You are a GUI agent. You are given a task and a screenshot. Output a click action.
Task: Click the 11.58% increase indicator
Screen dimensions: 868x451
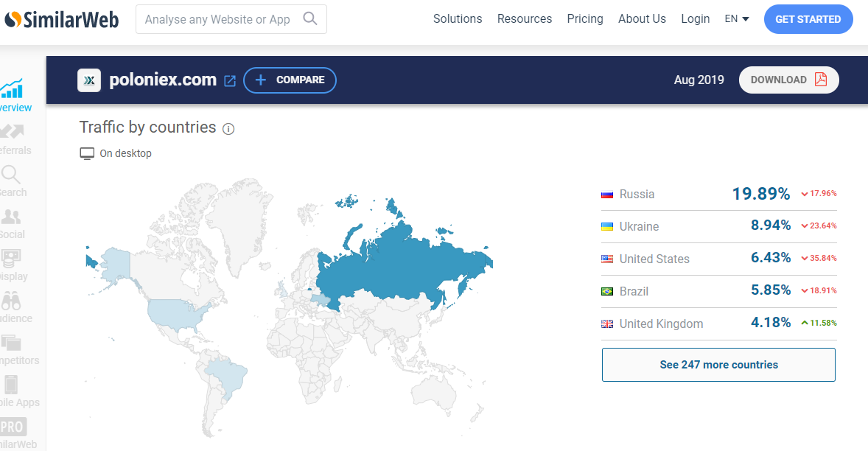819,324
